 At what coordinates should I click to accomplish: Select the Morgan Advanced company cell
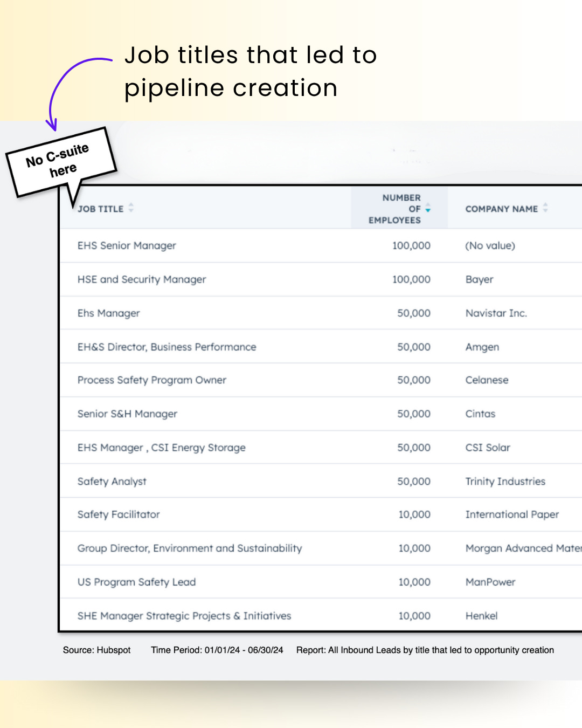coord(523,548)
